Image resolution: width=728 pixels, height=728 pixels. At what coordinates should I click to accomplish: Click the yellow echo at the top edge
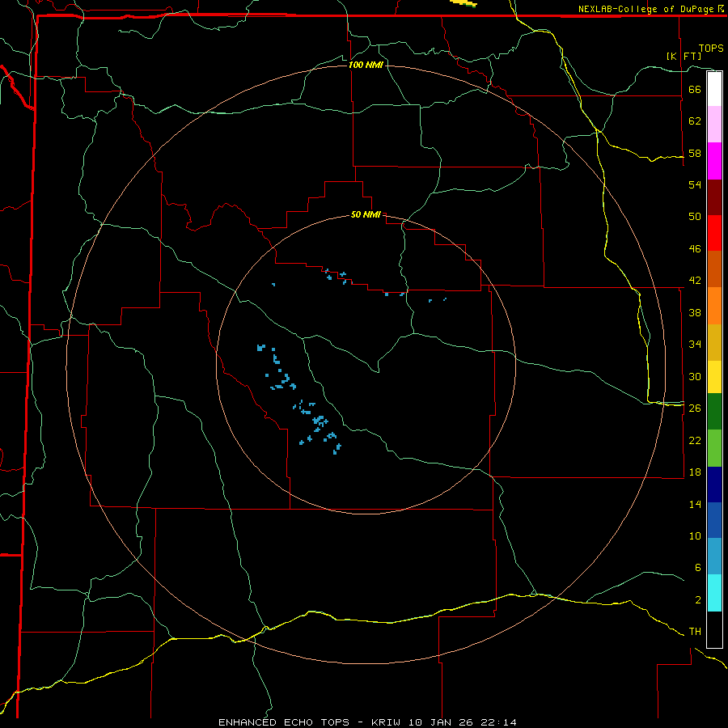pyautogui.click(x=463, y=3)
